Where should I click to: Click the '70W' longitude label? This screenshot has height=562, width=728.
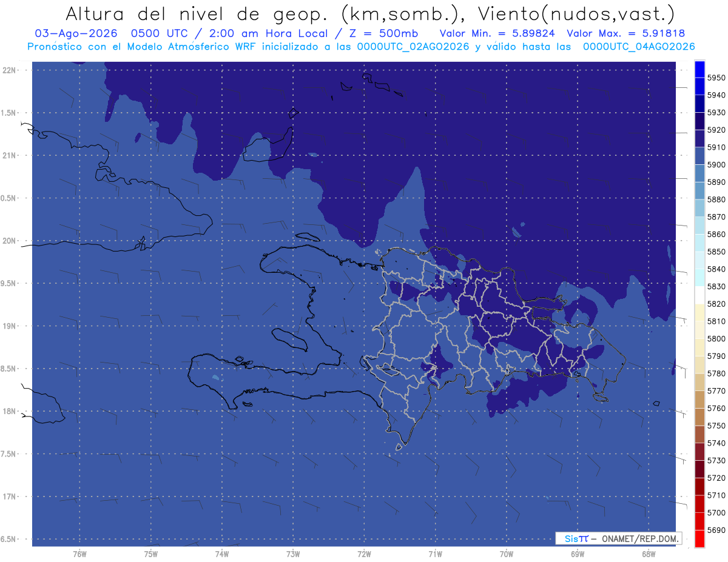(x=506, y=554)
